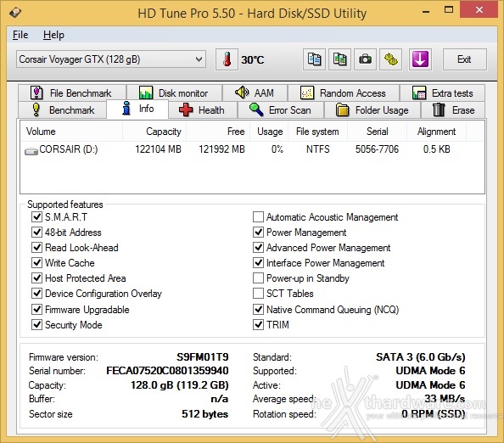Switch to the Folder Usage tab
Screen dimensions: 504x443
[x=372, y=110]
